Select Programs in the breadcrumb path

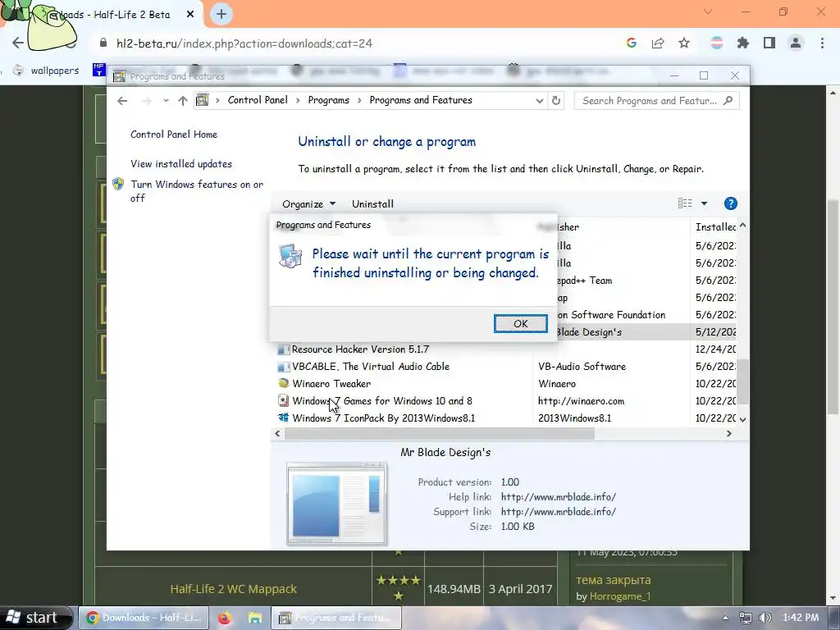[x=328, y=100]
